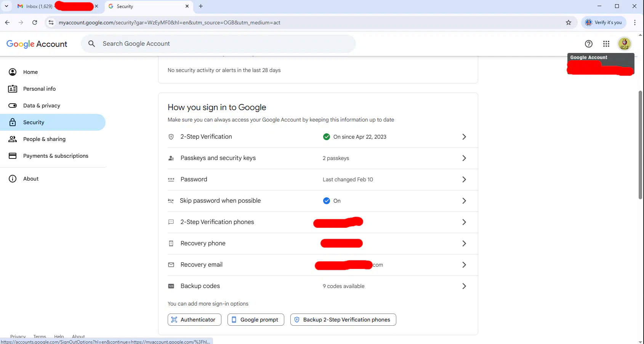Add Backup 2-Step Verification phones

coord(343,320)
